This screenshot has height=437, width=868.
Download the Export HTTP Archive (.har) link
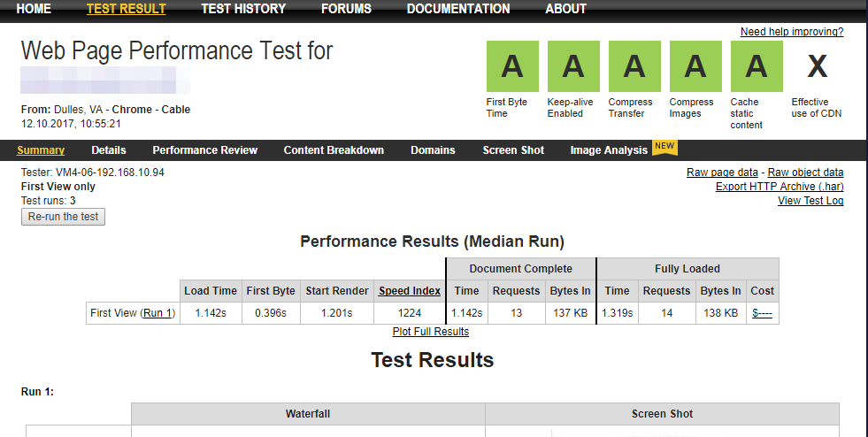(779, 187)
